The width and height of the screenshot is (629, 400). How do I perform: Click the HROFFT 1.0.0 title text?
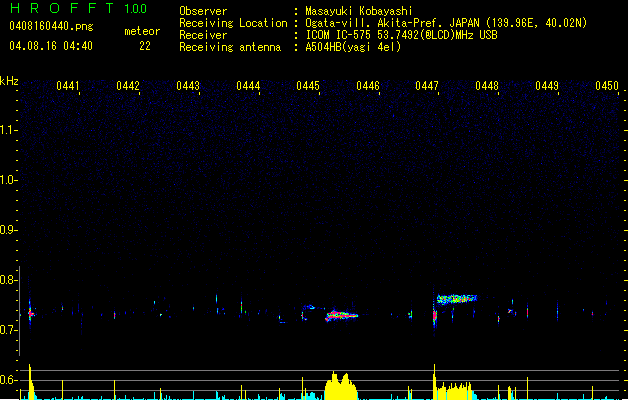(x=78, y=8)
